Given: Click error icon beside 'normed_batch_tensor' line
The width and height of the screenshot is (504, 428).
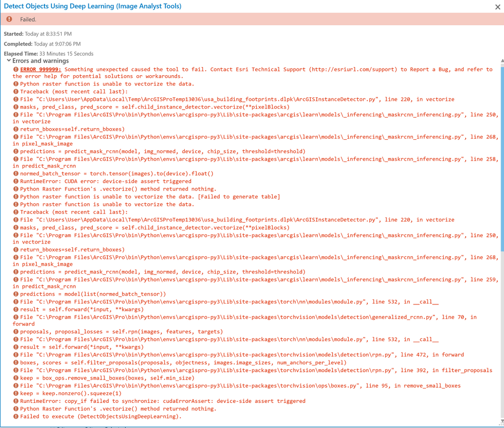Looking at the screenshot, I should pyautogui.click(x=16, y=174).
